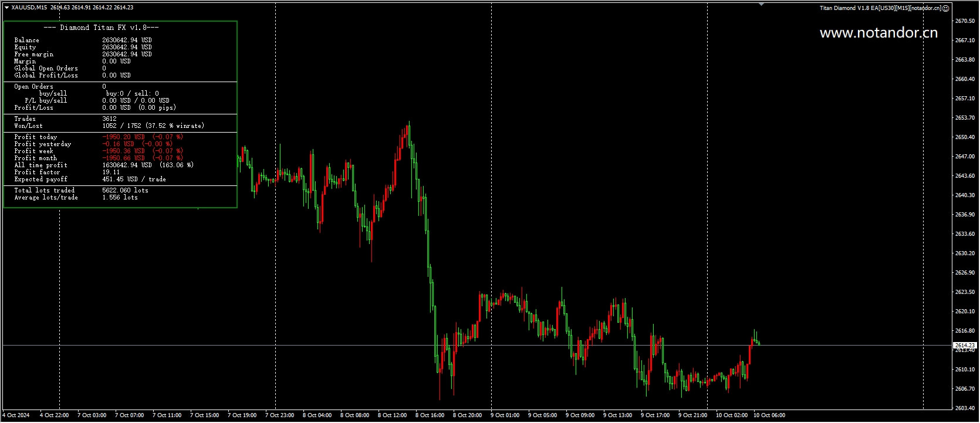
Task: Click the Trades count 3612
Action: (x=109, y=119)
